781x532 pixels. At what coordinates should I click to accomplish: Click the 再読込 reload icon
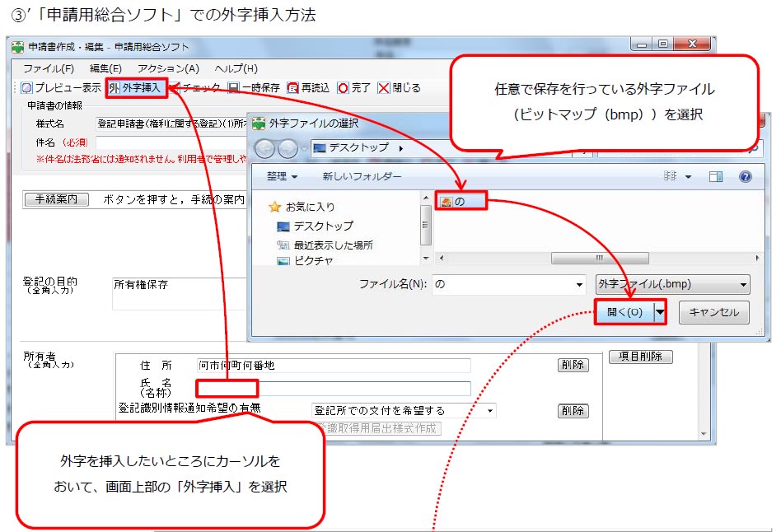point(293,88)
